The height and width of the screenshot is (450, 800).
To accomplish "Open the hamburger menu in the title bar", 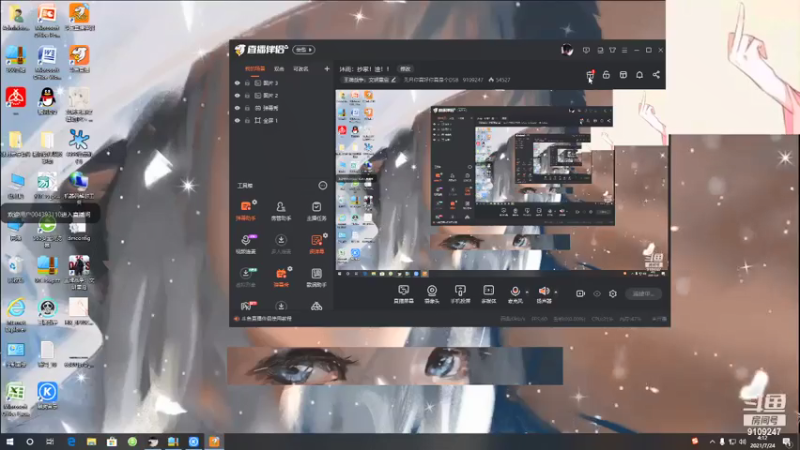I will (624, 50).
